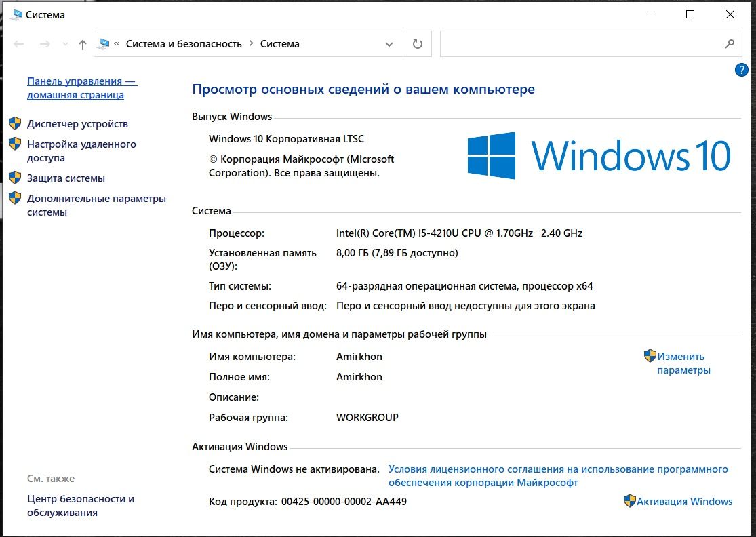The width and height of the screenshot is (756, 537).
Task: Minimize the Система window
Action: pos(651,14)
